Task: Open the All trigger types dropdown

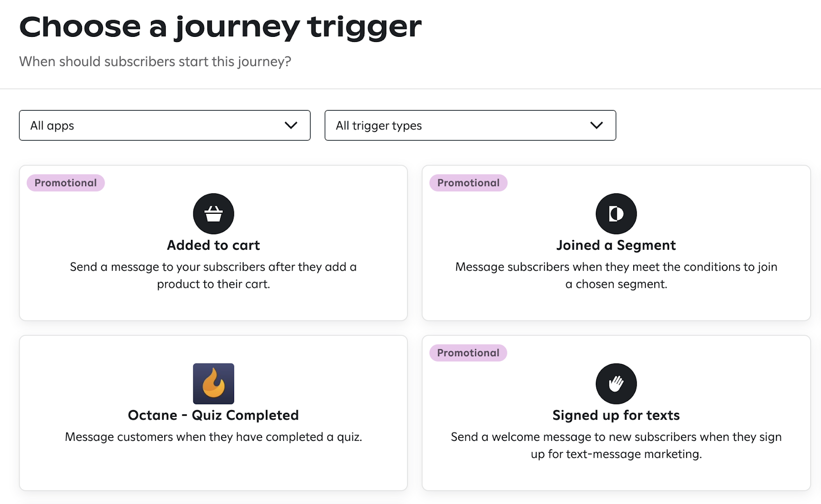Action: [470, 126]
